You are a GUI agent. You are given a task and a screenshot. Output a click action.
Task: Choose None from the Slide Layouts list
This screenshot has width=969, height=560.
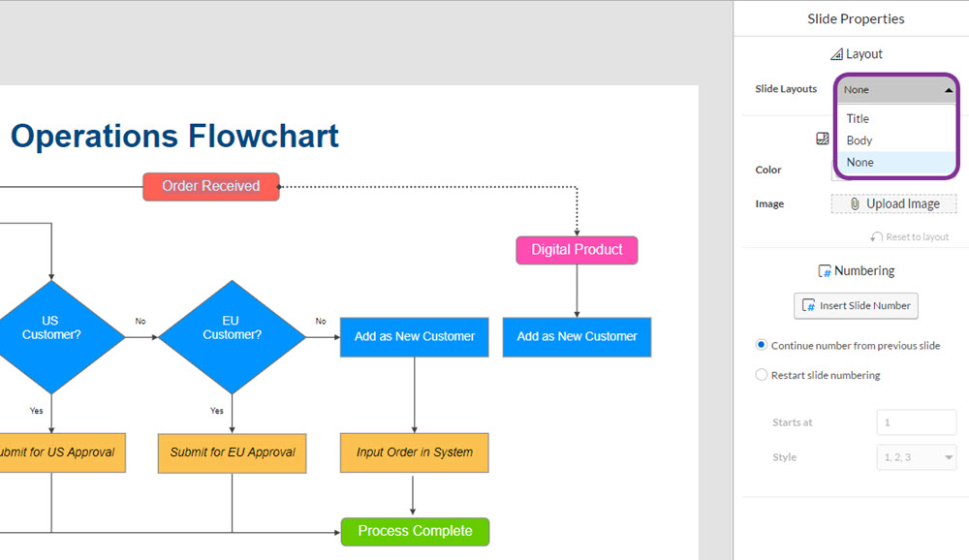[x=896, y=163]
